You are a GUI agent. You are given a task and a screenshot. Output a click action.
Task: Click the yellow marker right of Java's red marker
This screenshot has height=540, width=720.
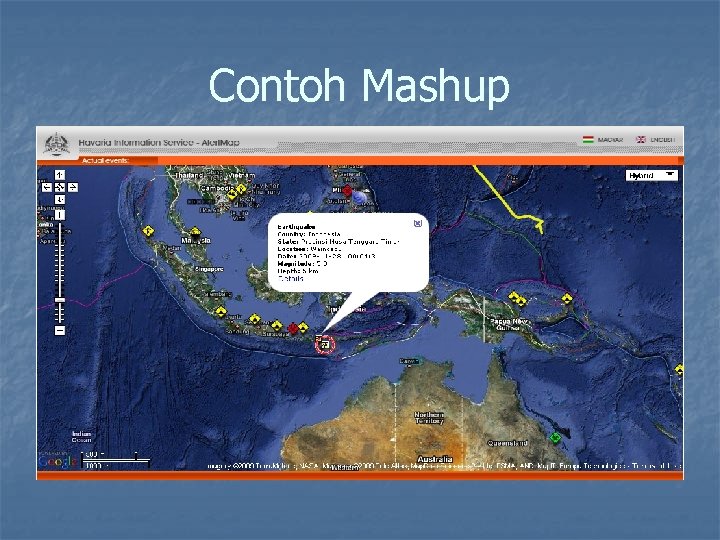tap(303, 327)
